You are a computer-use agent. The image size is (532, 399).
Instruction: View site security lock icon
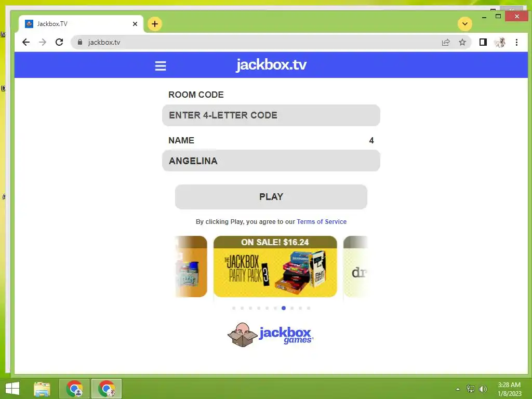click(80, 42)
